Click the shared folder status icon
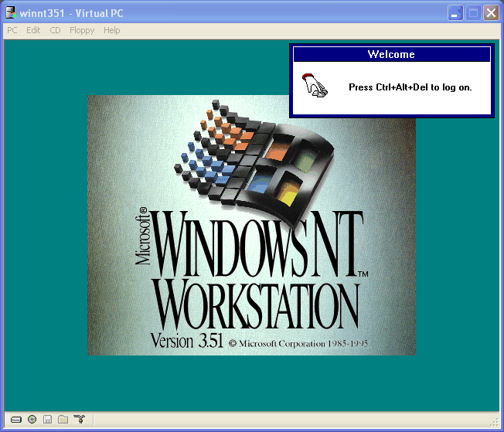This screenshot has height=432, width=504. coord(63,419)
